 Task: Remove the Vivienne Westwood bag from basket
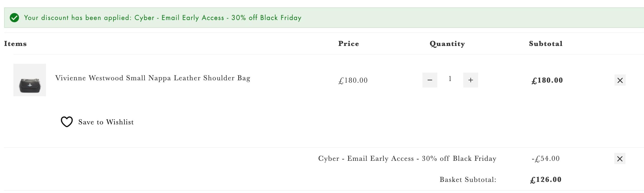pyautogui.click(x=620, y=80)
